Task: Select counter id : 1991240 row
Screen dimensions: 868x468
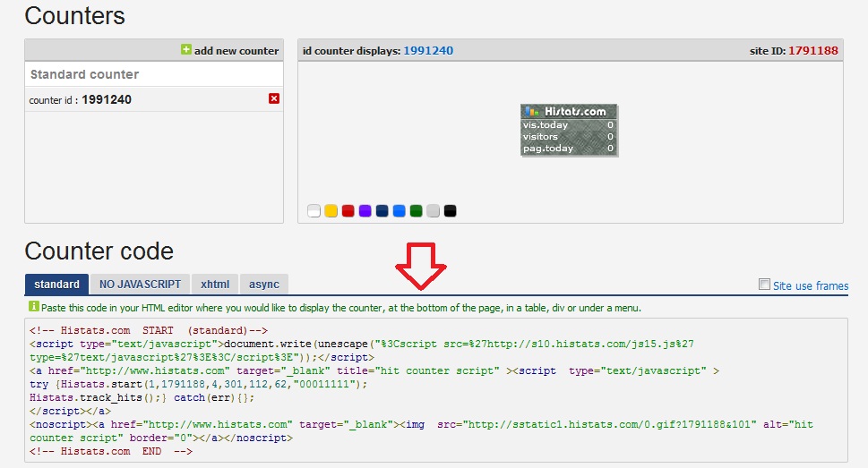Action: click(154, 99)
